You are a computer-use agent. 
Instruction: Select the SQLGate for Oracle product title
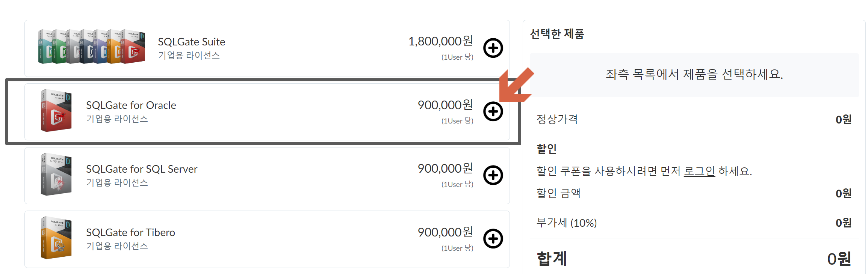pyautogui.click(x=131, y=105)
